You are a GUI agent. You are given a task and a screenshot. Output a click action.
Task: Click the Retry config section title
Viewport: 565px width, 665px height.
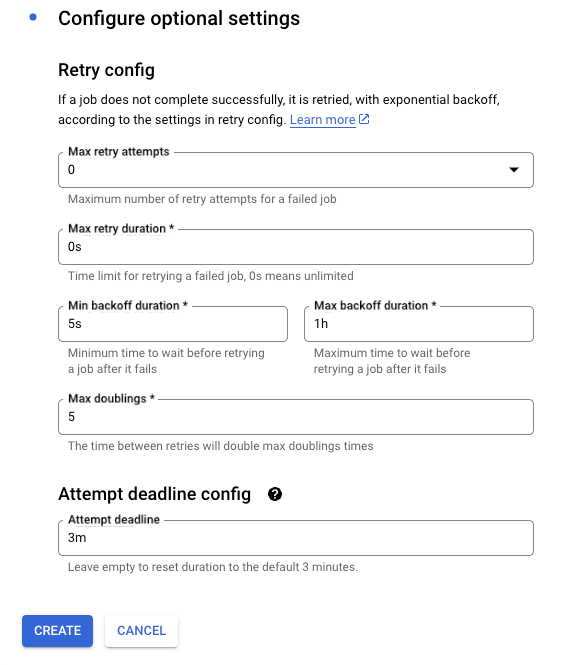coord(106,70)
